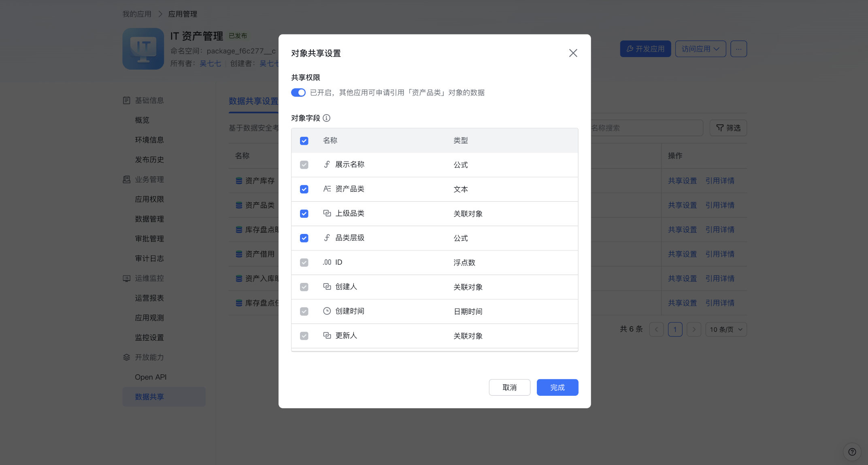Click the 开发应用 button
This screenshot has width=868, height=465.
(645, 49)
